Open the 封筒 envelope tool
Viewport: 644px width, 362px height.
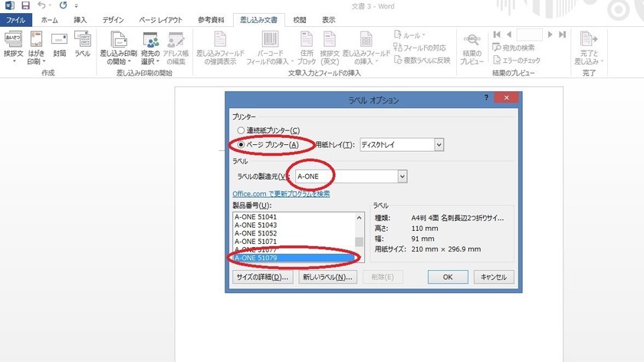59,45
